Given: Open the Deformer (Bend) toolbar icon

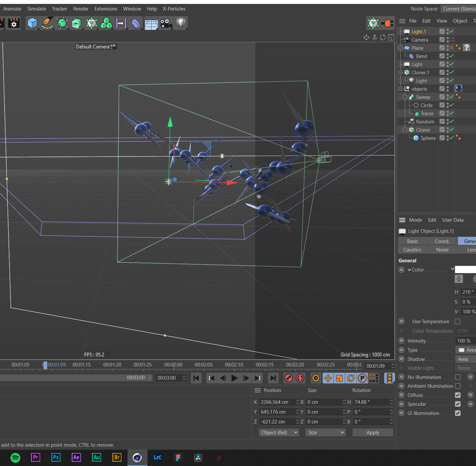Looking at the screenshot, I should [x=136, y=23].
